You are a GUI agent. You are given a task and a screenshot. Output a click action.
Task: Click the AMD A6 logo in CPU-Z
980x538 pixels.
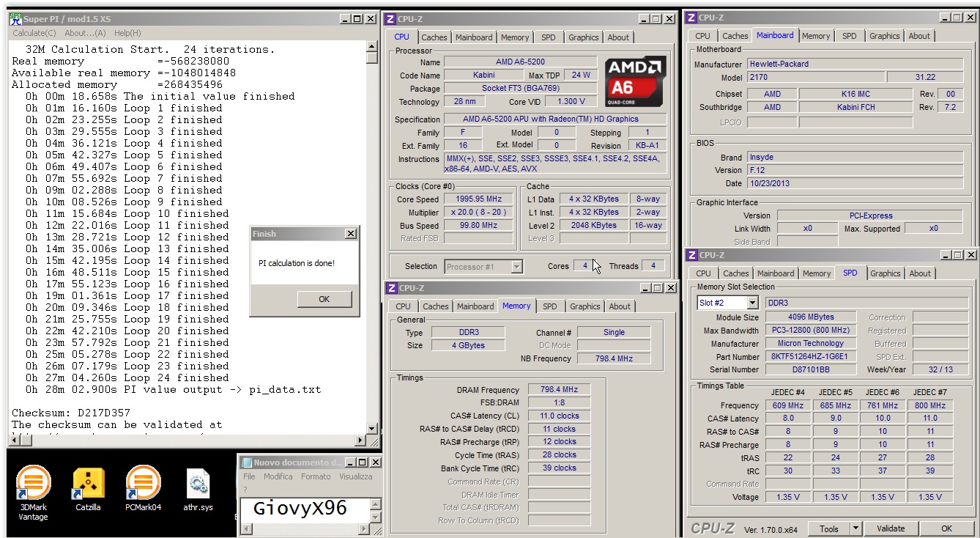[x=636, y=81]
